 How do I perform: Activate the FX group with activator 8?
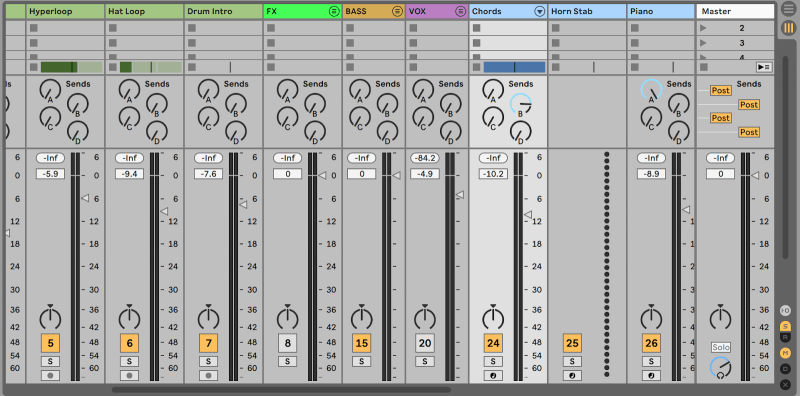click(x=288, y=343)
